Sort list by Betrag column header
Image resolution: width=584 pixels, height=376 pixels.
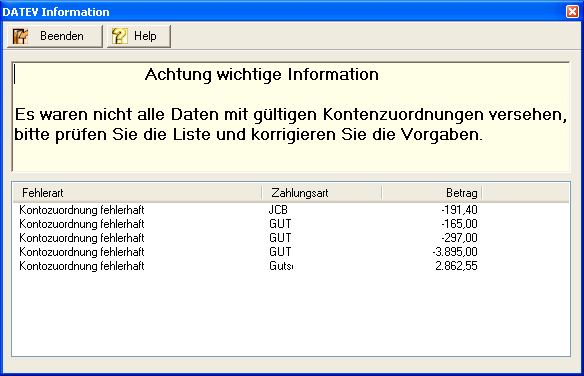point(432,193)
